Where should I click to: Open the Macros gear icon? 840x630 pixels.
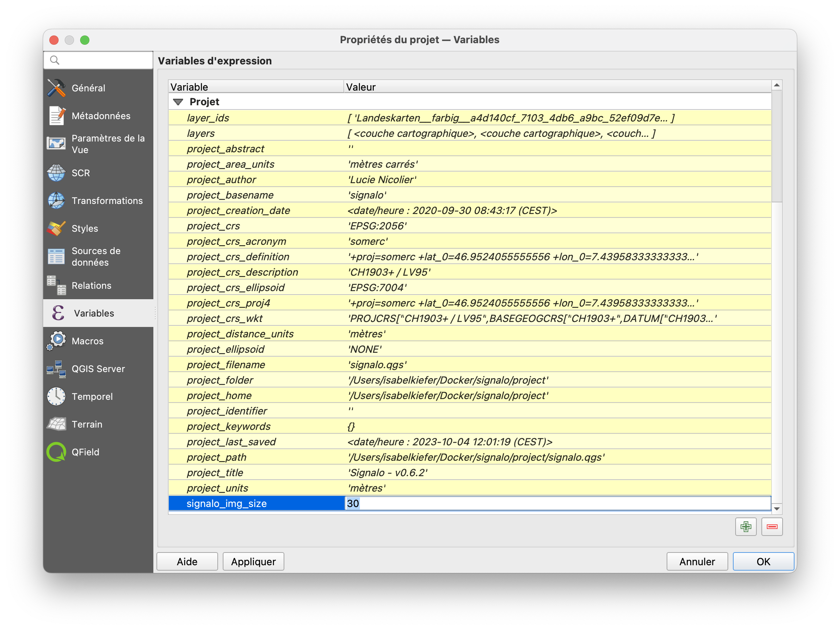click(x=56, y=341)
